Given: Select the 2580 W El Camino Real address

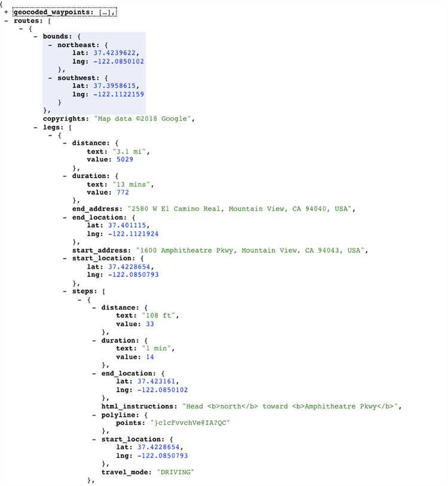Looking at the screenshot, I should [x=240, y=209].
